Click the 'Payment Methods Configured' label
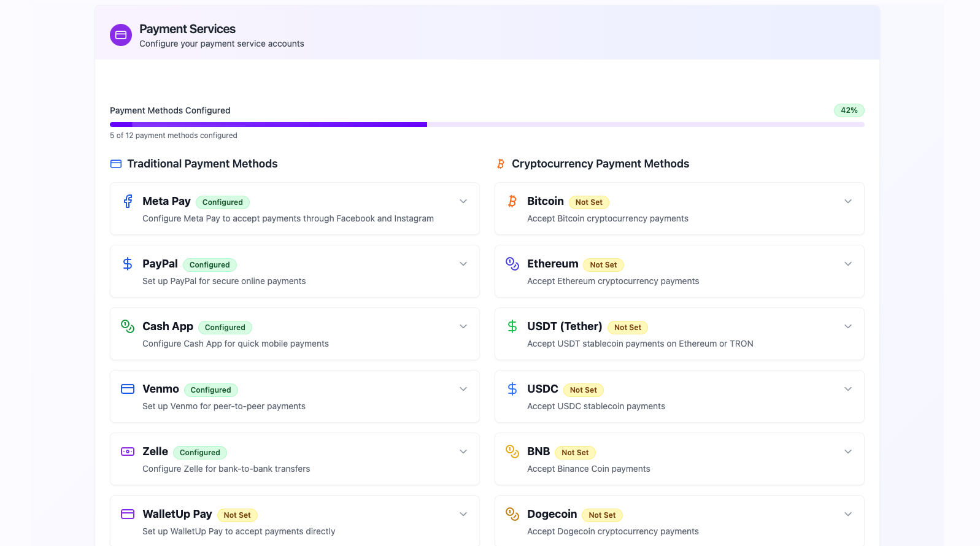 pyautogui.click(x=170, y=110)
